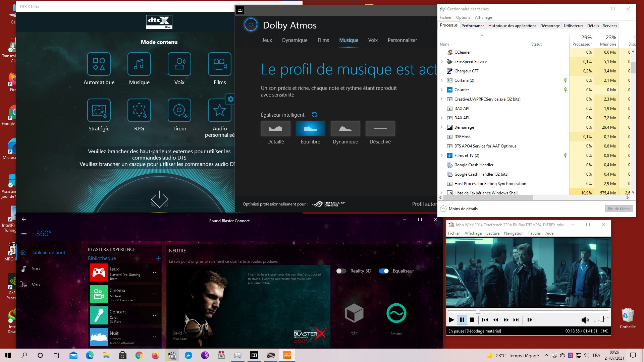Select the Tireur crosshair icon
The height and width of the screenshot is (362, 644).
pos(179,110)
